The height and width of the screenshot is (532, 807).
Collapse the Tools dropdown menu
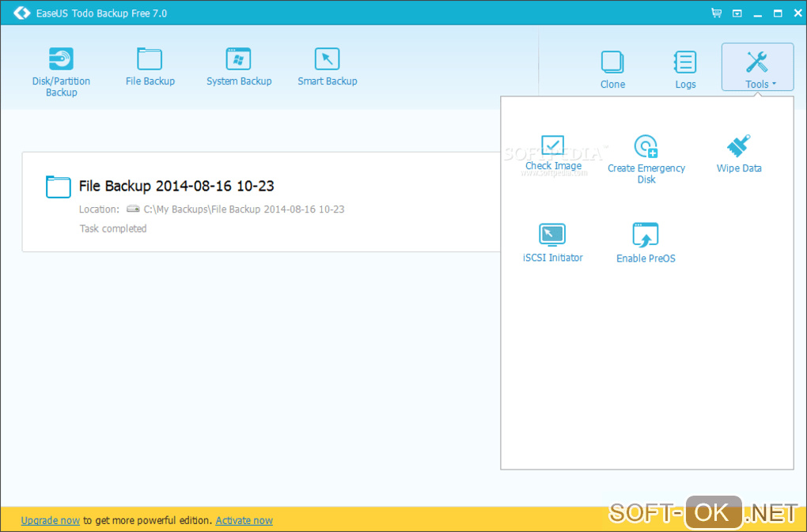pos(758,67)
